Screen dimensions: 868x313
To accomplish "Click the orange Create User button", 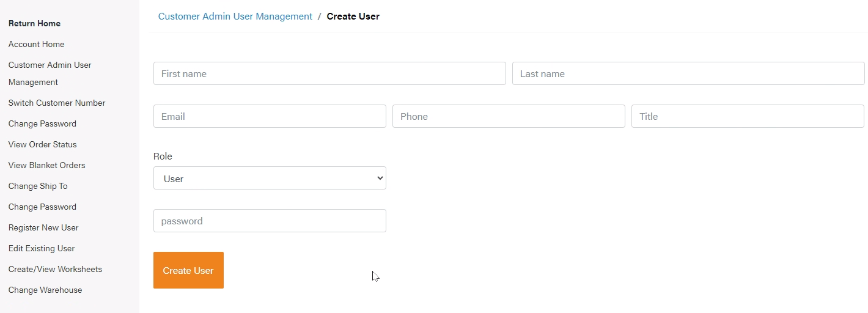I will (188, 270).
